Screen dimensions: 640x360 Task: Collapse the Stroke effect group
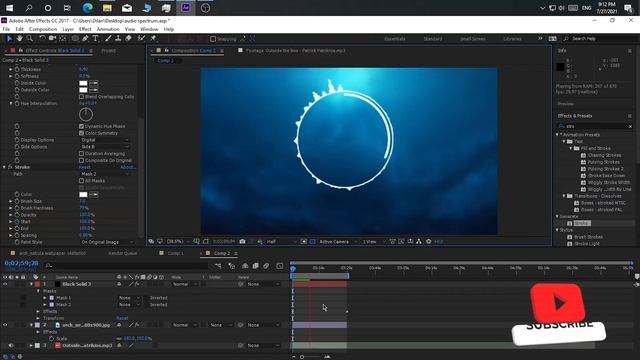coord(4,167)
